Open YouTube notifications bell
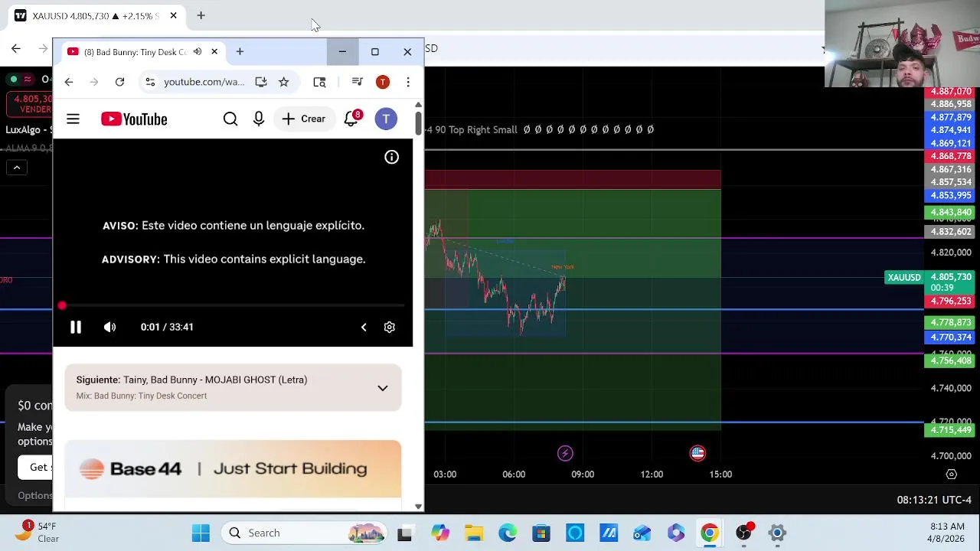Image resolution: width=980 pixels, height=551 pixels. tap(351, 119)
